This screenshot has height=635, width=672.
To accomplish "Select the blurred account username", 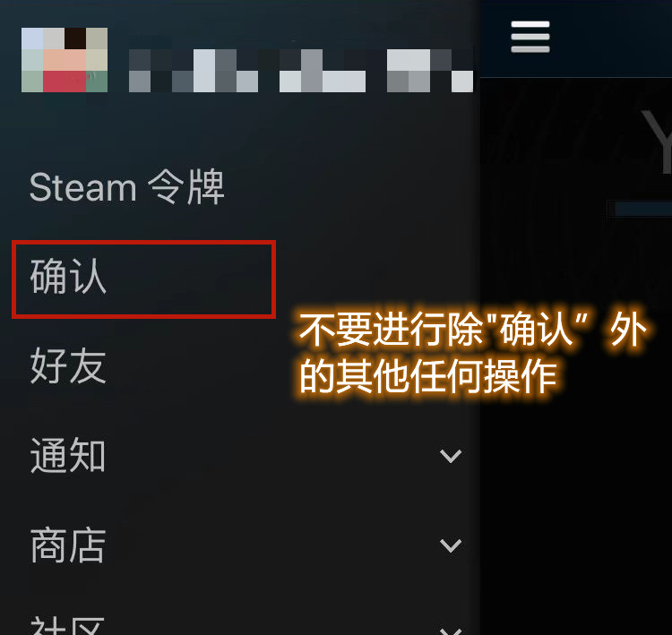I will click(x=301, y=71).
